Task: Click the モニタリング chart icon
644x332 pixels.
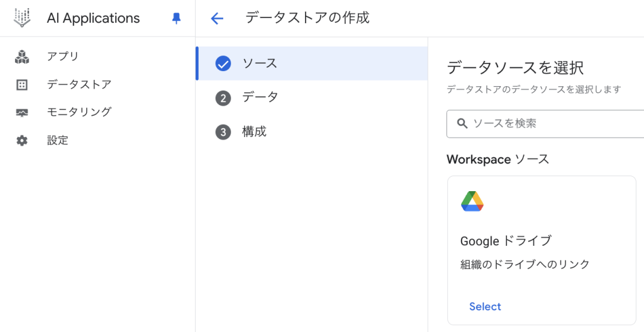Action: click(22, 113)
